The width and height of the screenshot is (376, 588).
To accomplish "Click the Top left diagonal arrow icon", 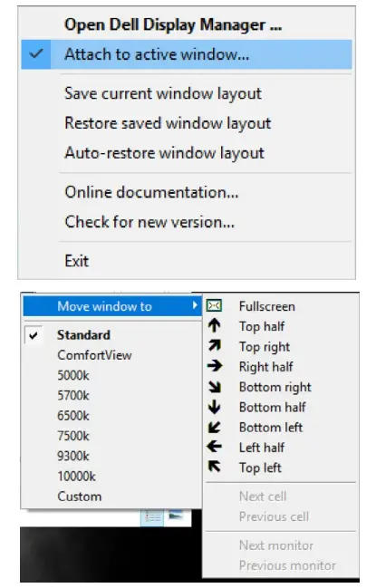I will coord(215,467).
